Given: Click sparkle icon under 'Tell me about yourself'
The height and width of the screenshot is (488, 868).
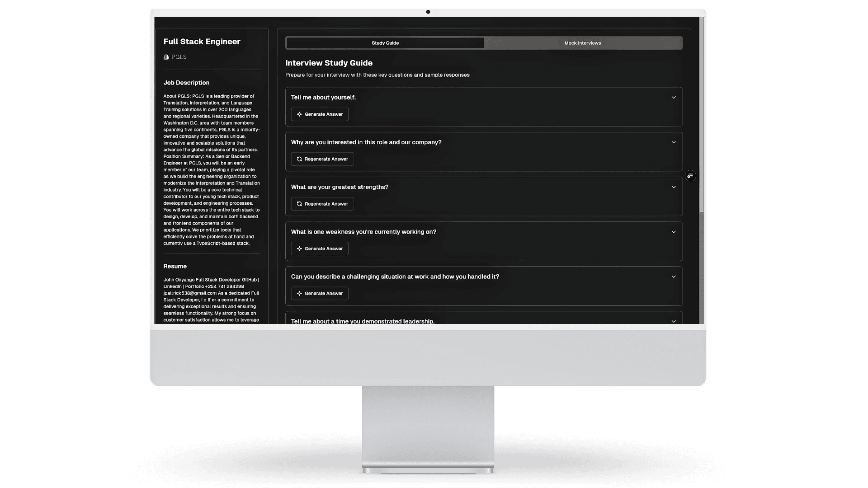Looking at the screenshot, I should point(299,114).
